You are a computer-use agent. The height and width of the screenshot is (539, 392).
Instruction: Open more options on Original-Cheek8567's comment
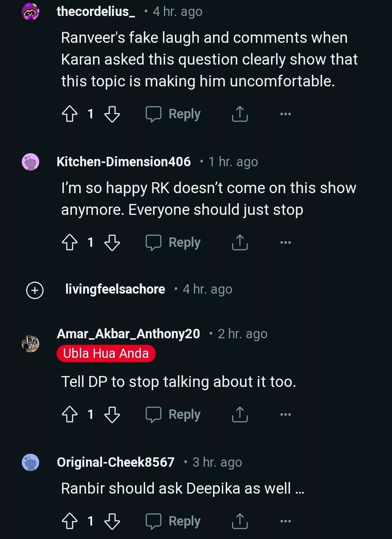[285, 521]
